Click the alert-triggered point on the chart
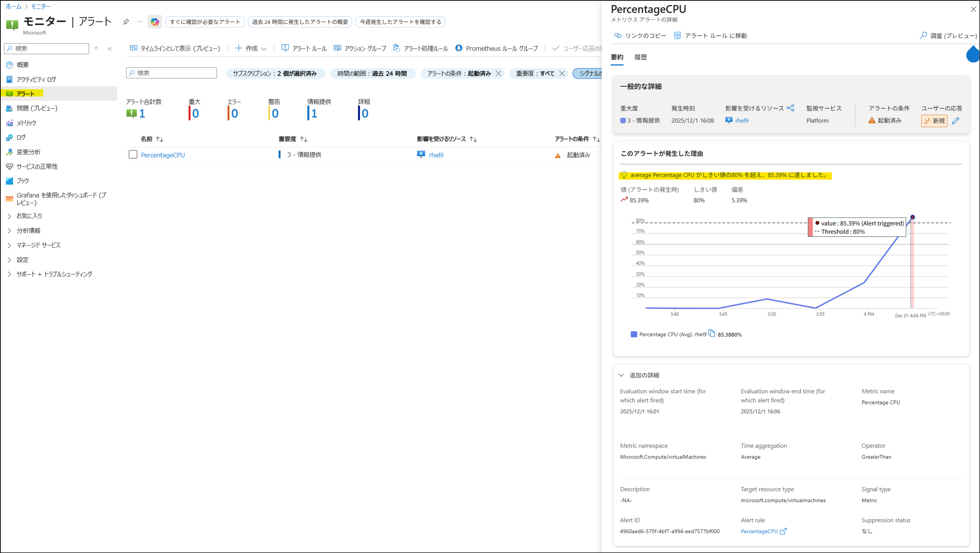 (912, 217)
